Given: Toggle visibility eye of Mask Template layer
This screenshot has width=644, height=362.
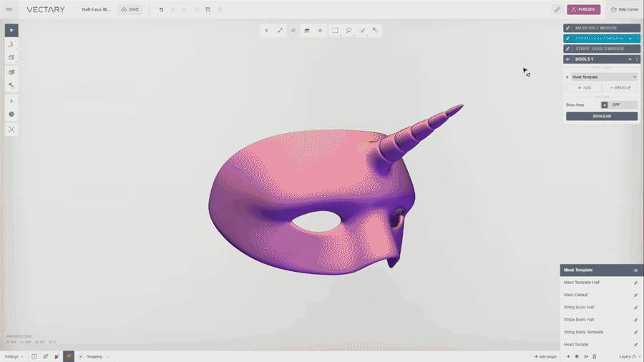Looking at the screenshot, I should (x=635, y=270).
